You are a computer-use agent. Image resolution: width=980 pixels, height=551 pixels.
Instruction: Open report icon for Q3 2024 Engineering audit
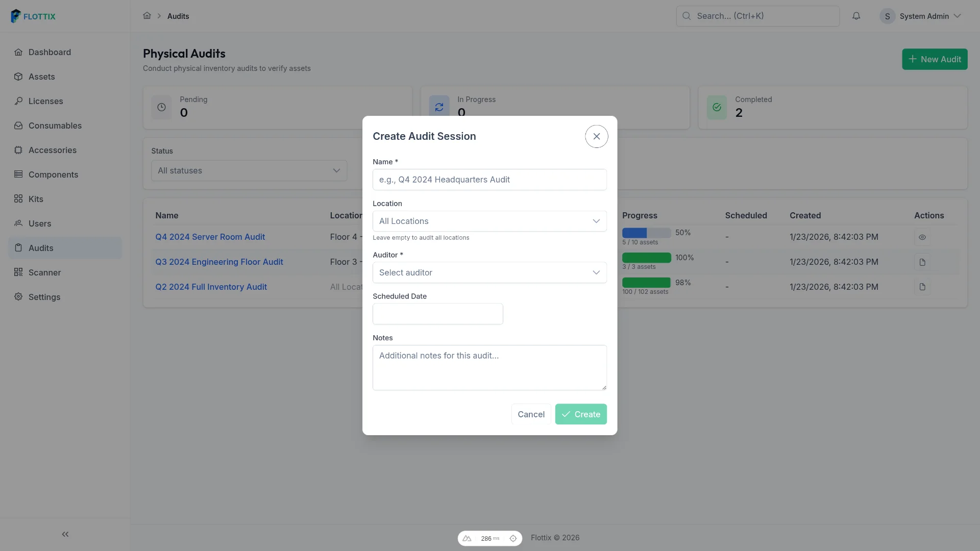coord(922,262)
